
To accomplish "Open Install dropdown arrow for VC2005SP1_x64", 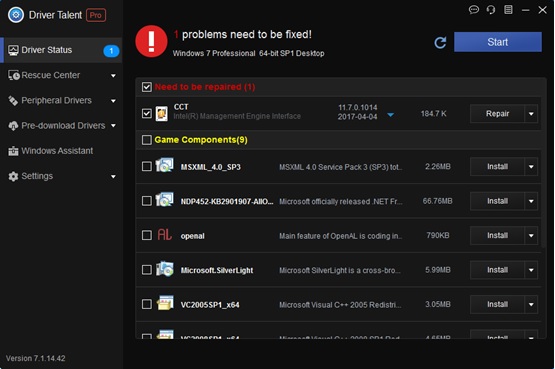I will (x=531, y=305).
